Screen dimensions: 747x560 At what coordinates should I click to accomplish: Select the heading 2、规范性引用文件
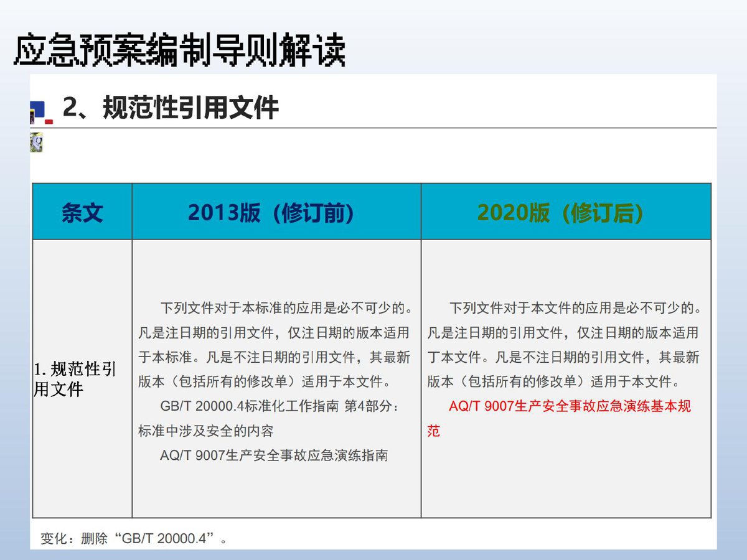[171, 108]
